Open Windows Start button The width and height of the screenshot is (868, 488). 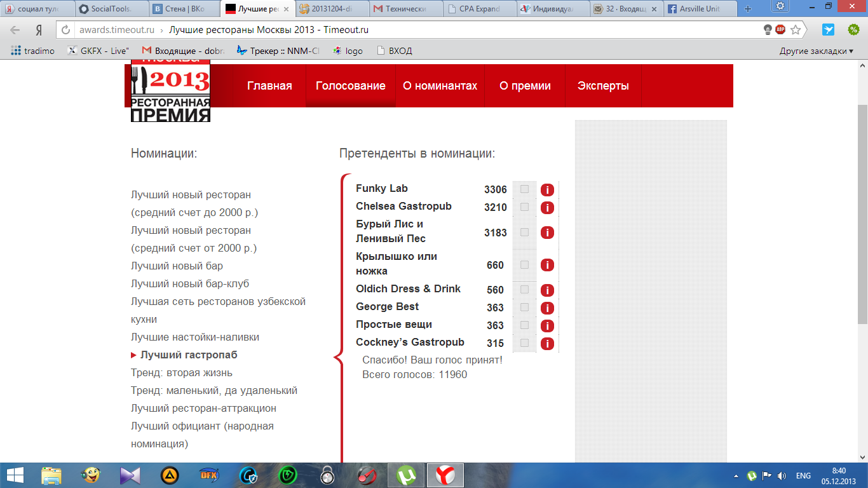15,475
